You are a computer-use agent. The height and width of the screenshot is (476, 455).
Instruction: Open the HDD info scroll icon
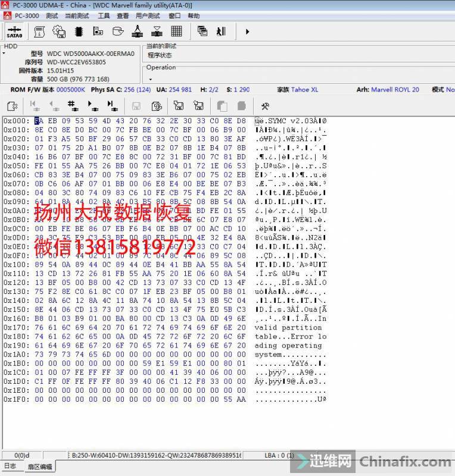pyautogui.click(x=39, y=32)
